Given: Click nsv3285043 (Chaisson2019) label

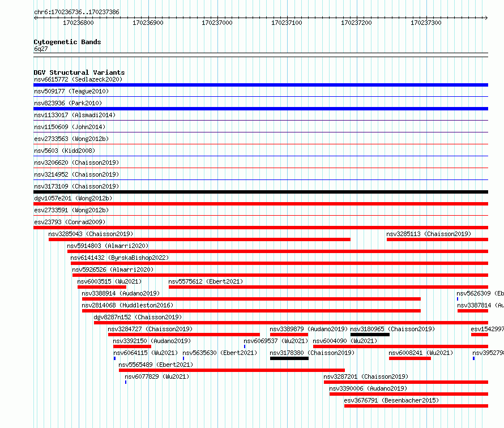Looking at the screenshot, I should pos(91,234).
